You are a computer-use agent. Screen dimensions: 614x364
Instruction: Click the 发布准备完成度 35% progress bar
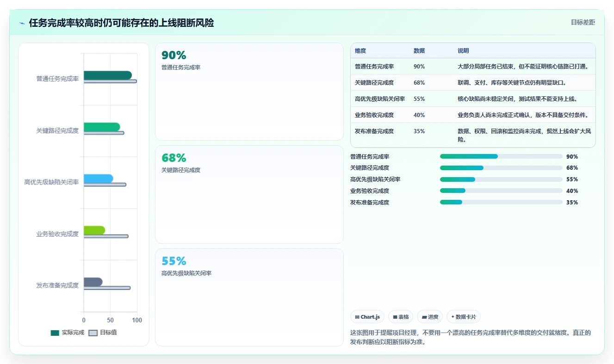click(x=501, y=202)
